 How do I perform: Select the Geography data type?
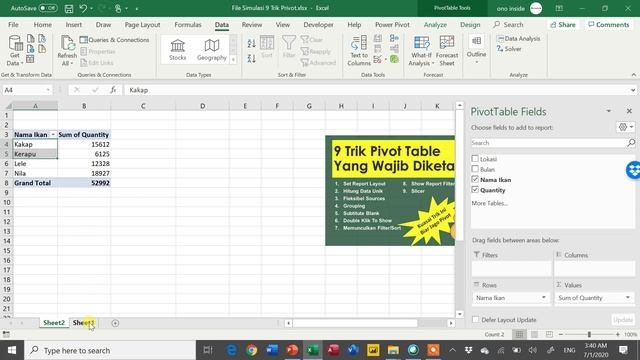coord(211,50)
